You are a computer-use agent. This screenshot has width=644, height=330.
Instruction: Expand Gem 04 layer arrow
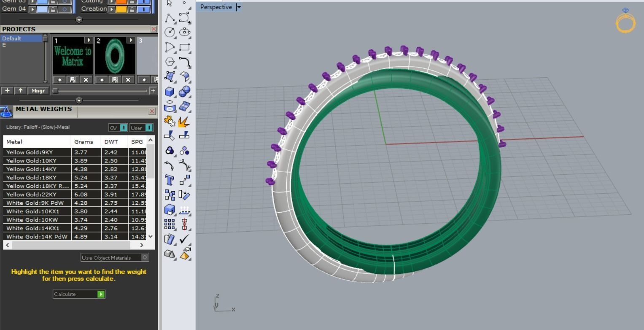(32, 9)
